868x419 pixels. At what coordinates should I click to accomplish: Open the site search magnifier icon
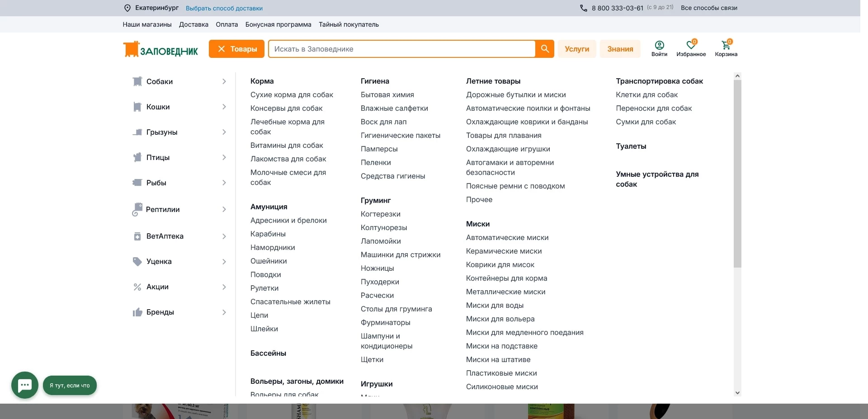tap(545, 49)
